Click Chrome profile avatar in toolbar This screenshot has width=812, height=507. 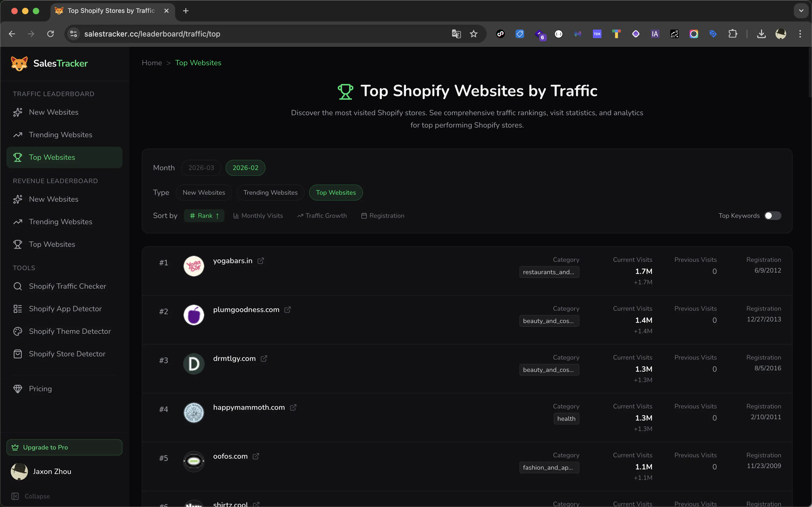click(781, 34)
